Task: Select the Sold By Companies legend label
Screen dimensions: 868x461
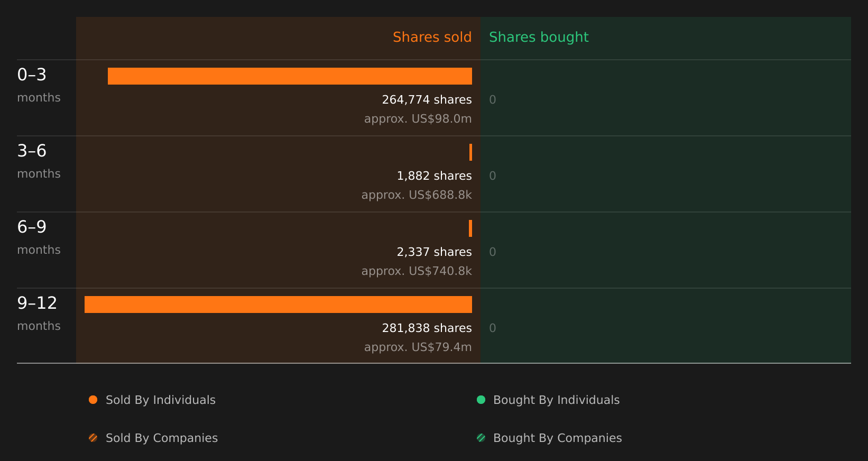Action: coord(162,438)
